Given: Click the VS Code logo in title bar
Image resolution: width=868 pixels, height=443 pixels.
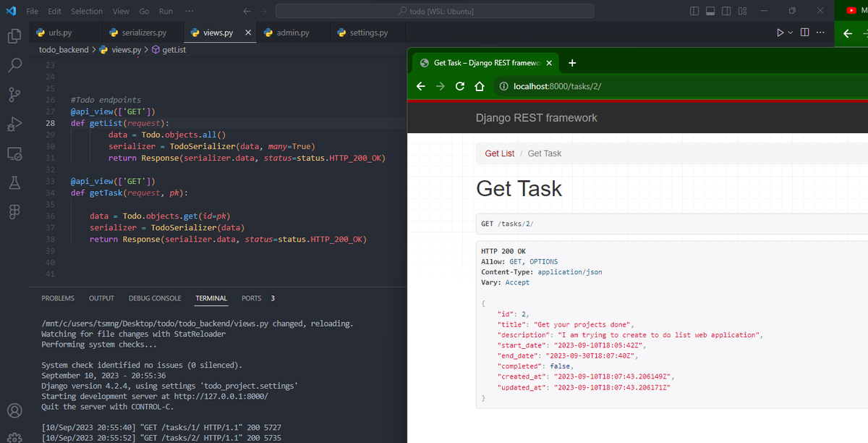Looking at the screenshot, I should 11,11.
